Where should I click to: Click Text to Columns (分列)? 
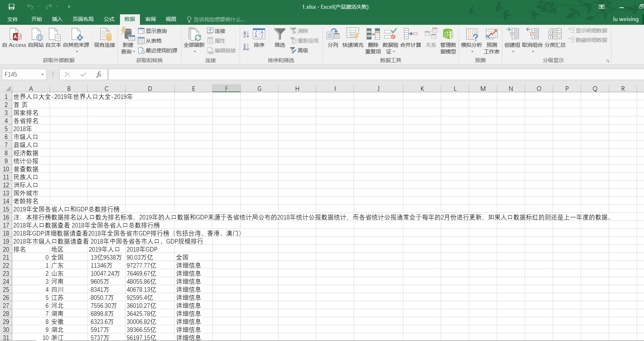pos(333,38)
